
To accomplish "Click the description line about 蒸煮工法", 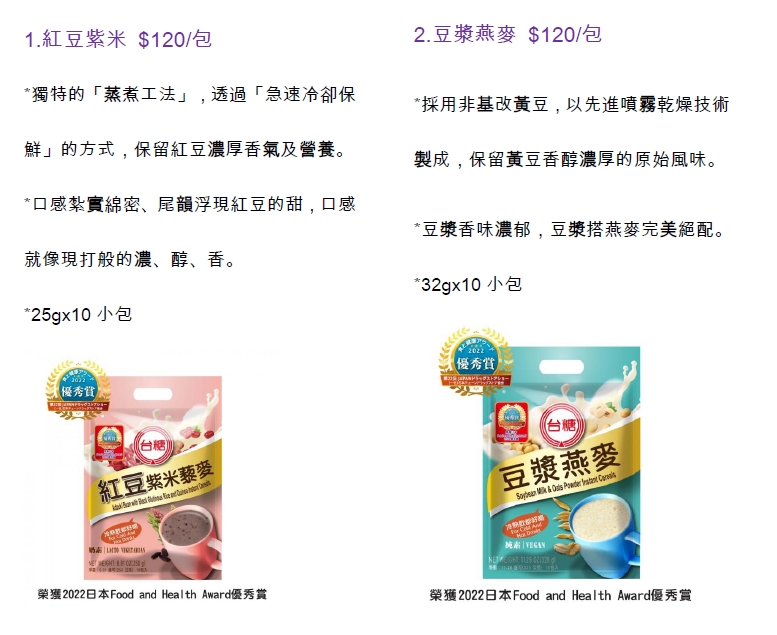I will click(190, 94).
